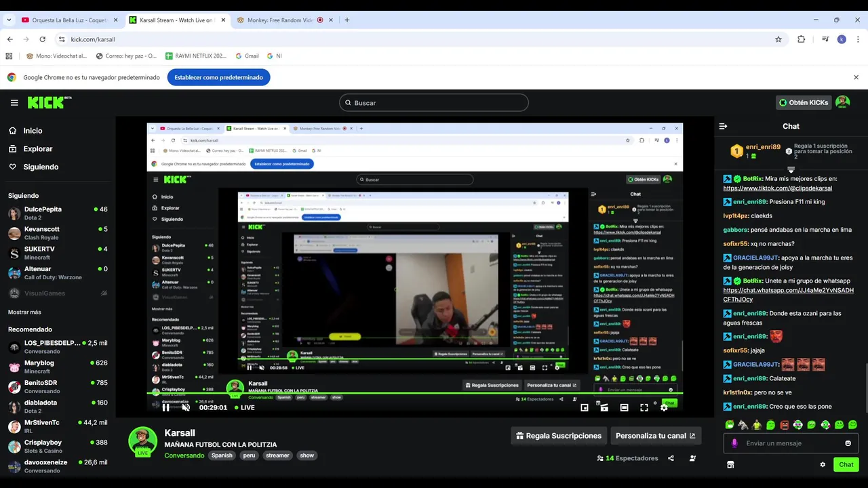Open your profile avatar menu
868x488 pixels.
tap(842, 102)
